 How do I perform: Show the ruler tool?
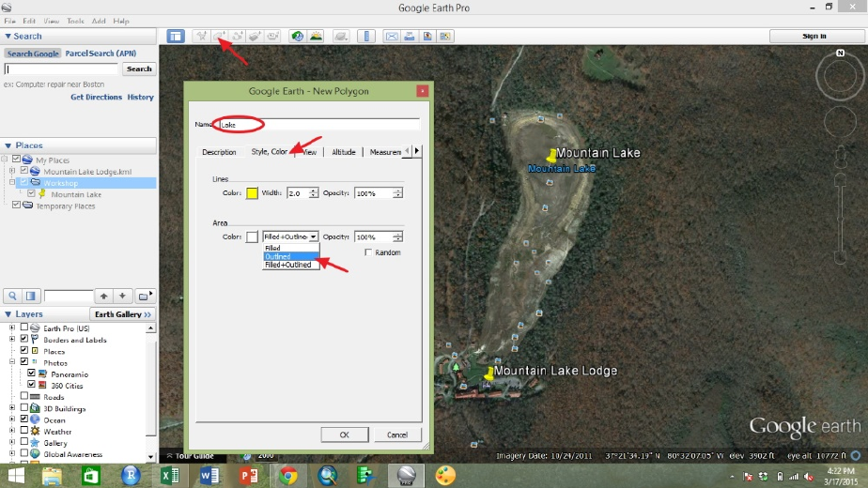(x=366, y=37)
